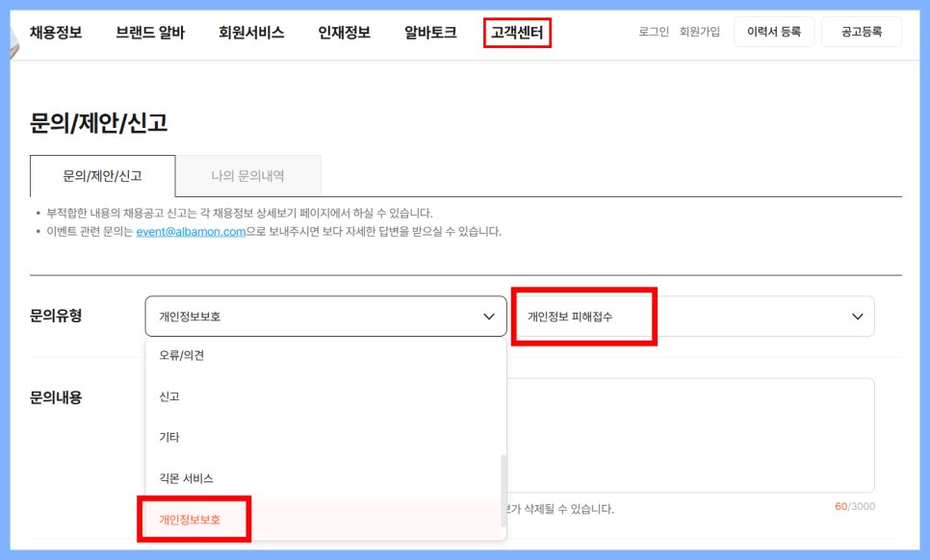
Task: Click the 공고등록 button
Action: 860,30
